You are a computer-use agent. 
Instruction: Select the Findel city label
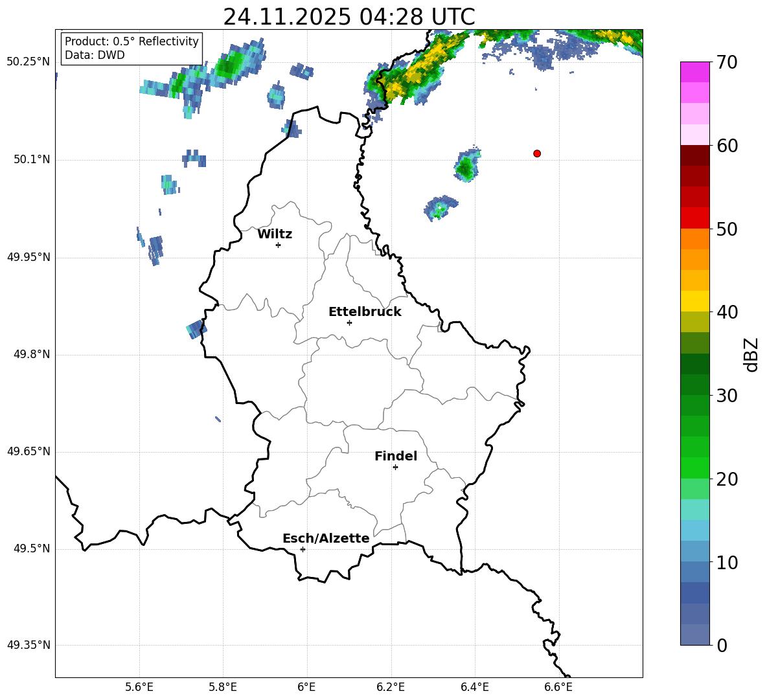[396, 456]
